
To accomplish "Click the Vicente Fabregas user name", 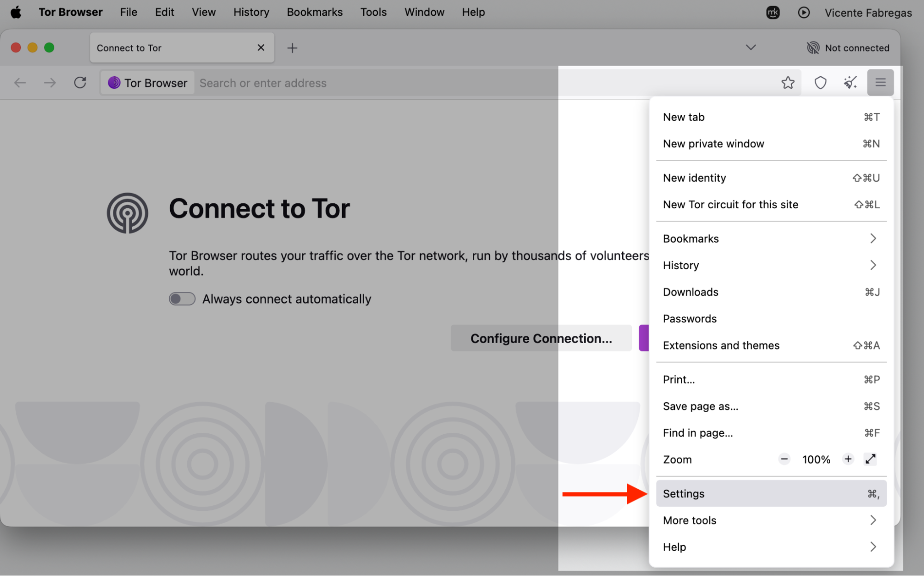I will [868, 13].
